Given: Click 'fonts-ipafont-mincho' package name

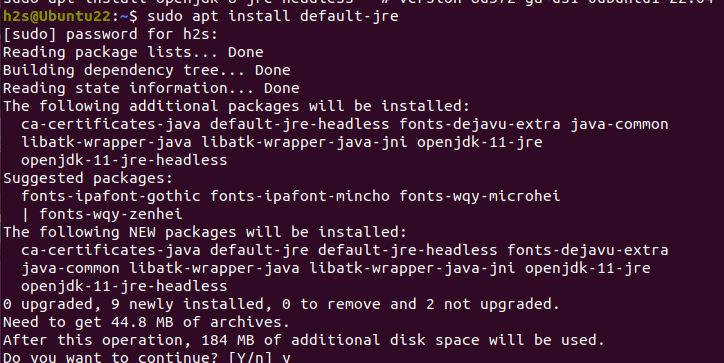Looking at the screenshot, I should point(300,196).
